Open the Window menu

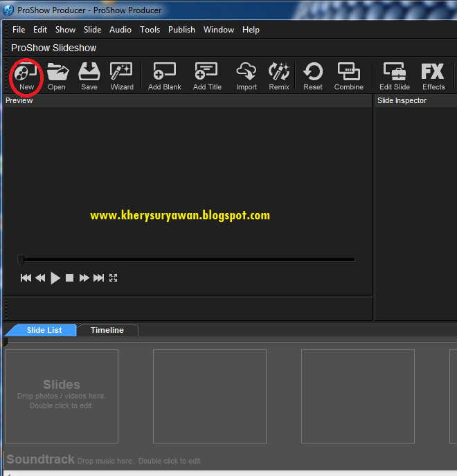pyautogui.click(x=219, y=30)
